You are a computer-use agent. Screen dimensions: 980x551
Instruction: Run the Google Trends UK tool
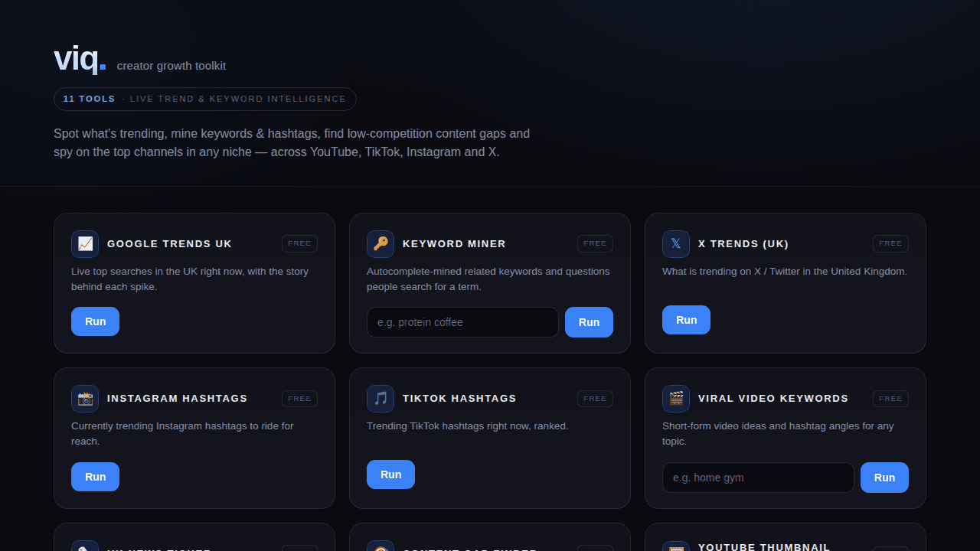tap(95, 321)
